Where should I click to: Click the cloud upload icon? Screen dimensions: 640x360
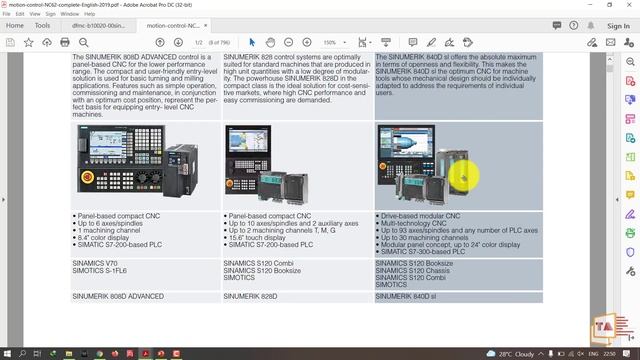pos(47,42)
